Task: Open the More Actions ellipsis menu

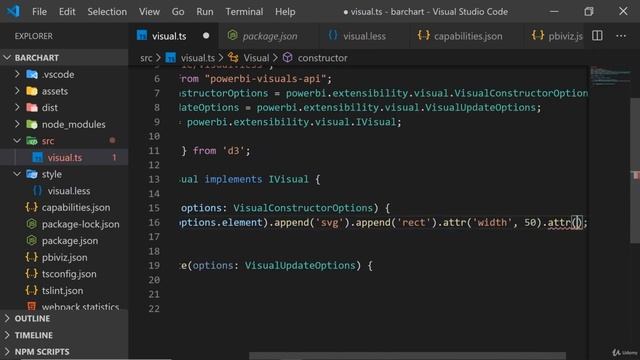Action: point(621,36)
